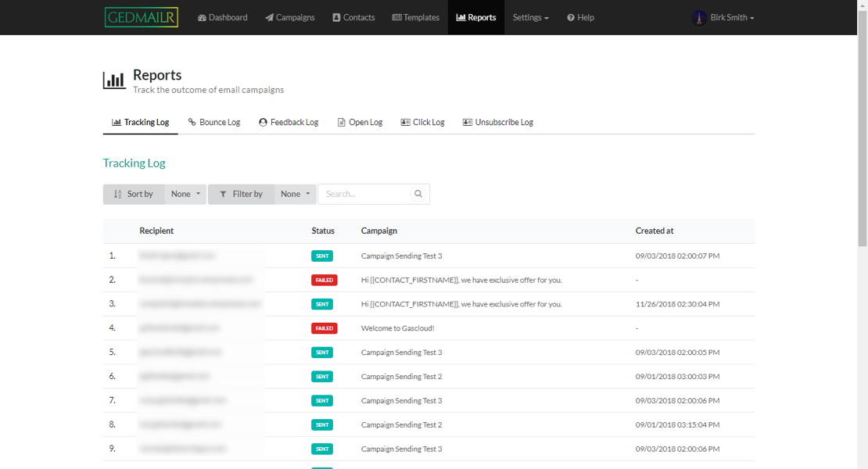The image size is (868, 469).
Task: Click the GEDMAILR logo
Action: tap(142, 17)
